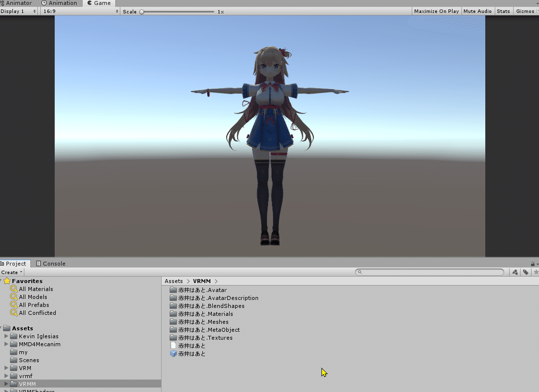Click the 赤井はあと.AvatarDescription folder icon
Screen dimensions: 539x392
[173, 298]
